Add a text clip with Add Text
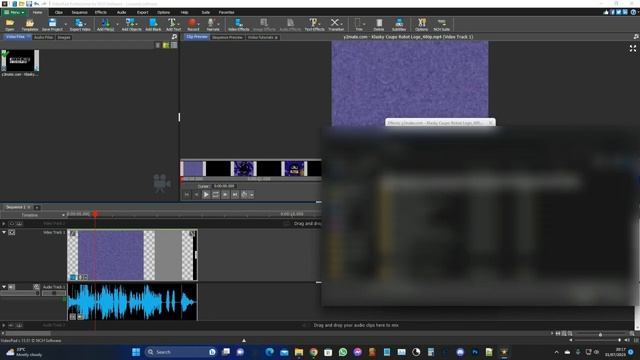Image resolution: width=640 pixels, height=360 pixels. click(173, 24)
